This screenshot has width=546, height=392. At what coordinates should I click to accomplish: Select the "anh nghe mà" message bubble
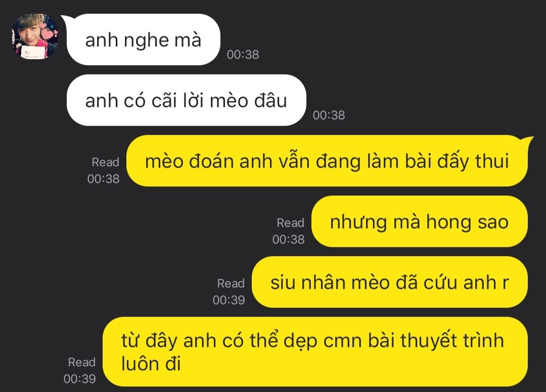[143, 39]
